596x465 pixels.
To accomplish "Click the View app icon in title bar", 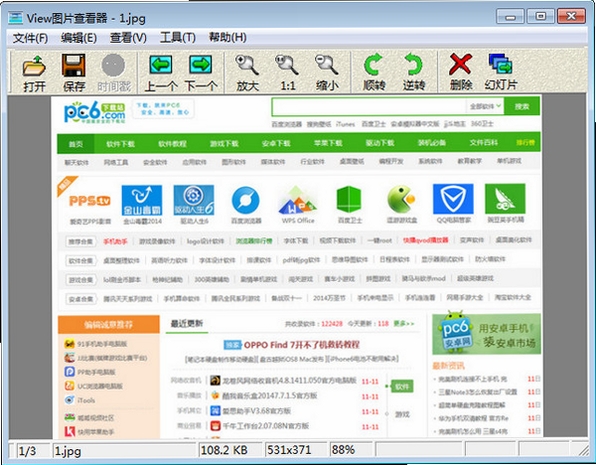I will (x=16, y=17).
